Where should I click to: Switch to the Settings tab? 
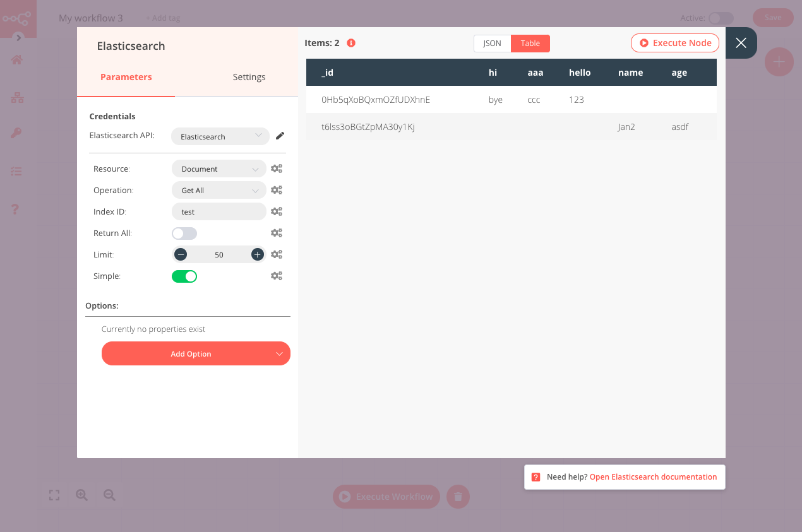[249, 76]
